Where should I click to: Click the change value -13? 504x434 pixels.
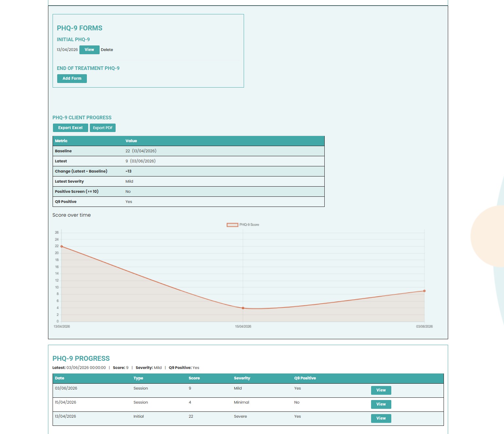pyautogui.click(x=128, y=171)
